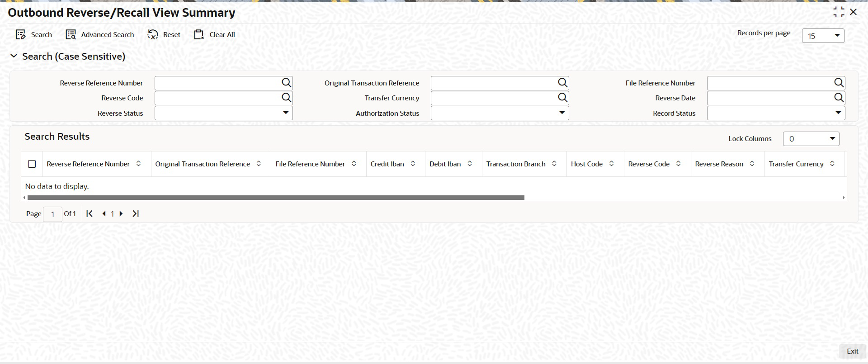Open lookup for Reverse Date field
This screenshot has width=868, height=364.
(839, 98)
